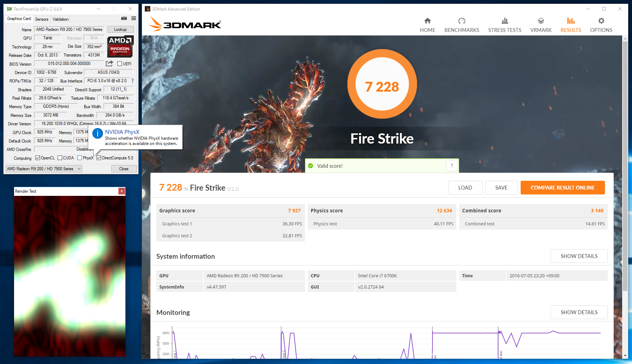Click the GPU-Z title bar app icon
Image resolution: width=632 pixels, height=364 pixels.
click(x=9, y=9)
